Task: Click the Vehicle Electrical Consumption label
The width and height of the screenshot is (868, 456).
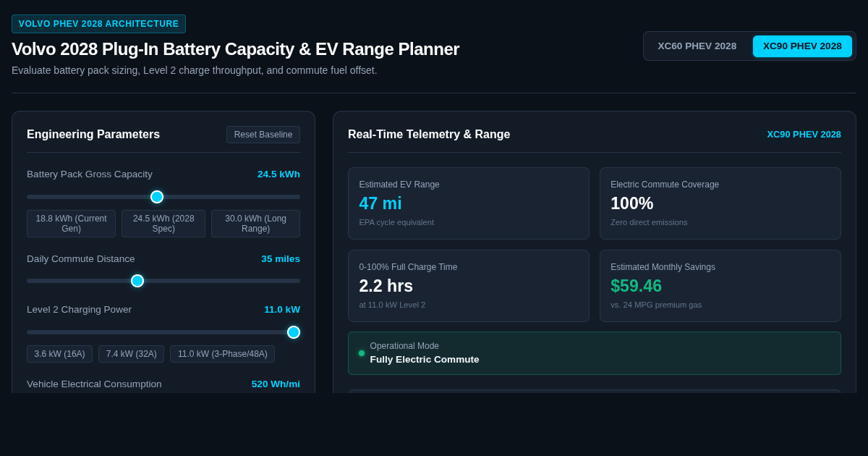Action: [x=94, y=384]
